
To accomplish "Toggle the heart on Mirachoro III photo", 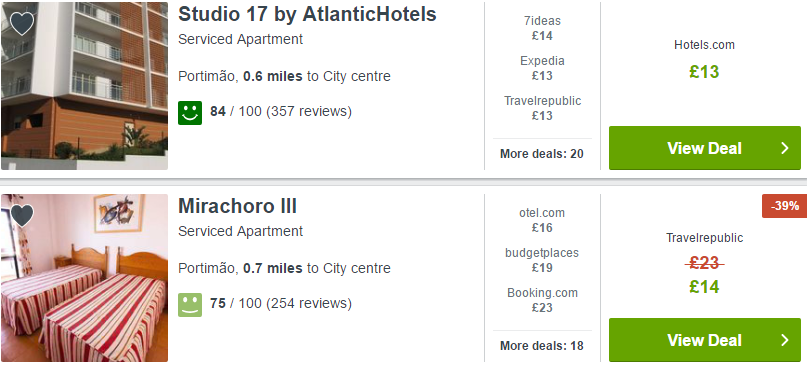I will 22,216.
